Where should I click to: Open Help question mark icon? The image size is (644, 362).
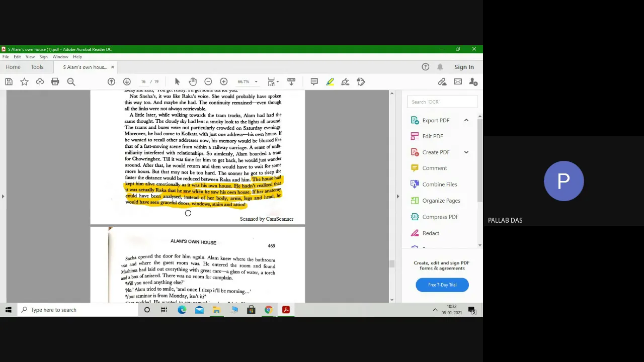tap(426, 67)
